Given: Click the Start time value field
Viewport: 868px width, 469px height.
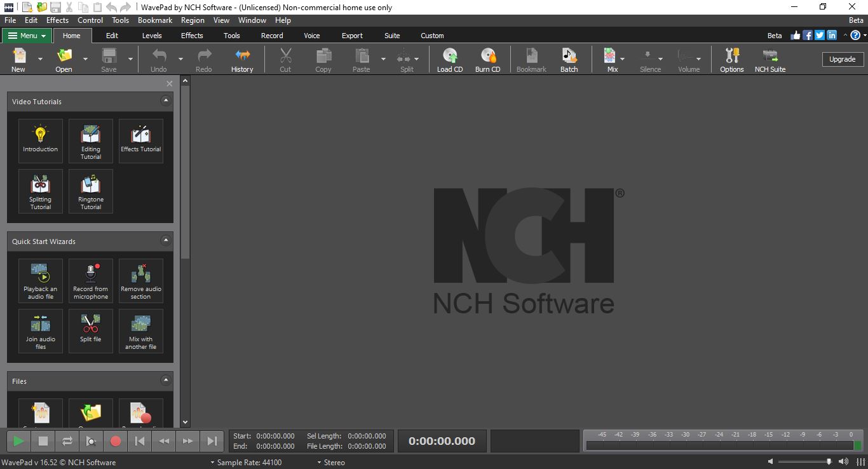Looking at the screenshot, I should click(x=275, y=436).
